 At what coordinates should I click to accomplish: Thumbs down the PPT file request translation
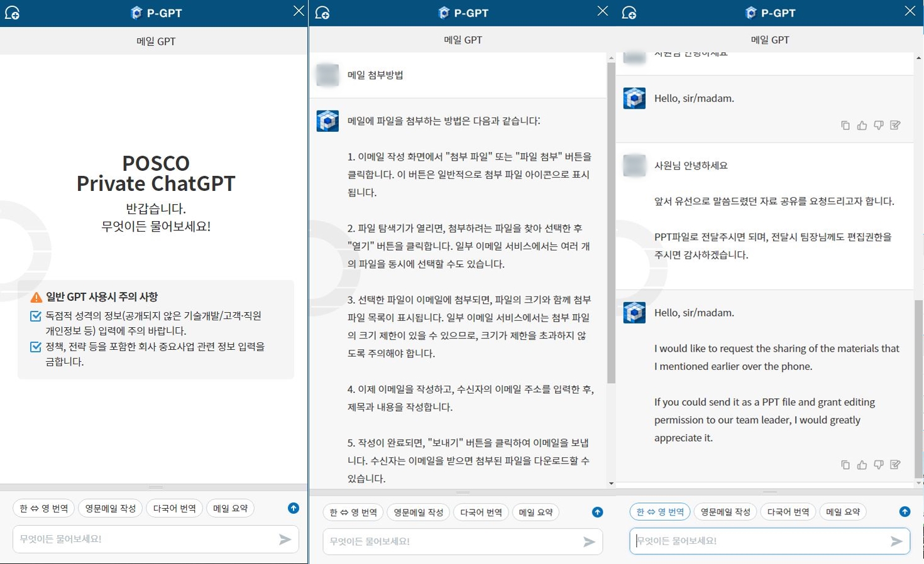coord(879,464)
